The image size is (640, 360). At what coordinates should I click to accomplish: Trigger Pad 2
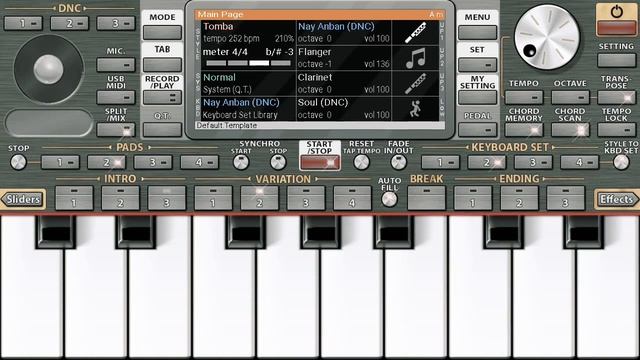coord(107,162)
